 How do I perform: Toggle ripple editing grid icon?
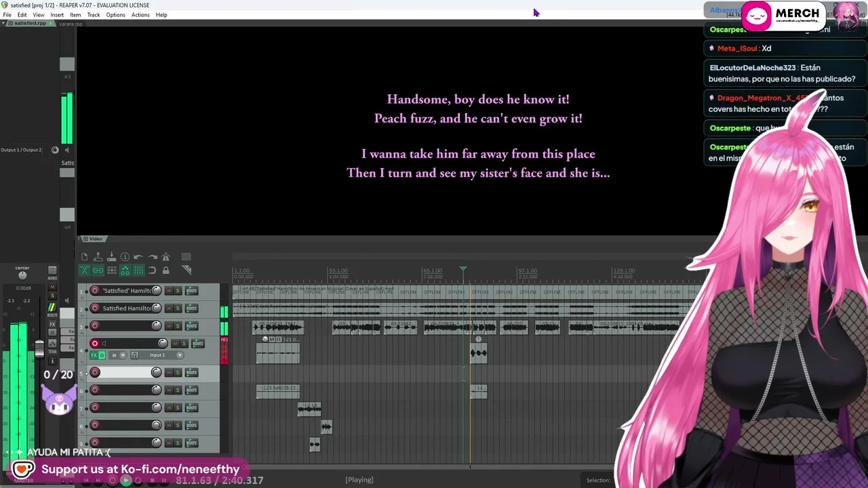pyautogui.click(x=111, y=270)
